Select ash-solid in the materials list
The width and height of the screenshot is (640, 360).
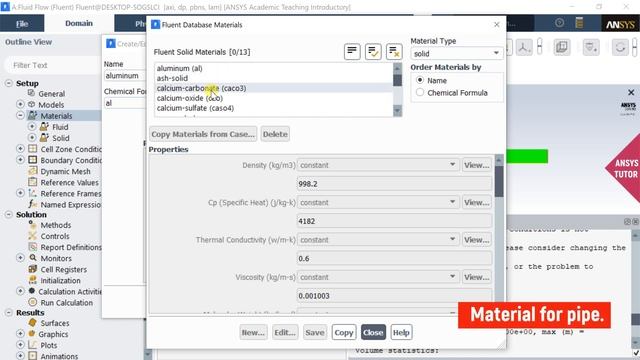172,78
